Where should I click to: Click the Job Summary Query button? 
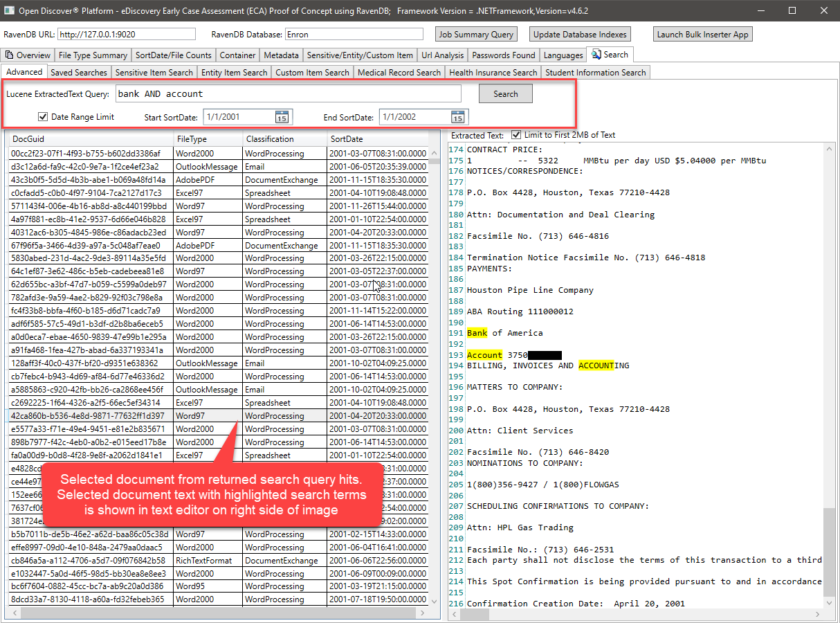(477, 35)
